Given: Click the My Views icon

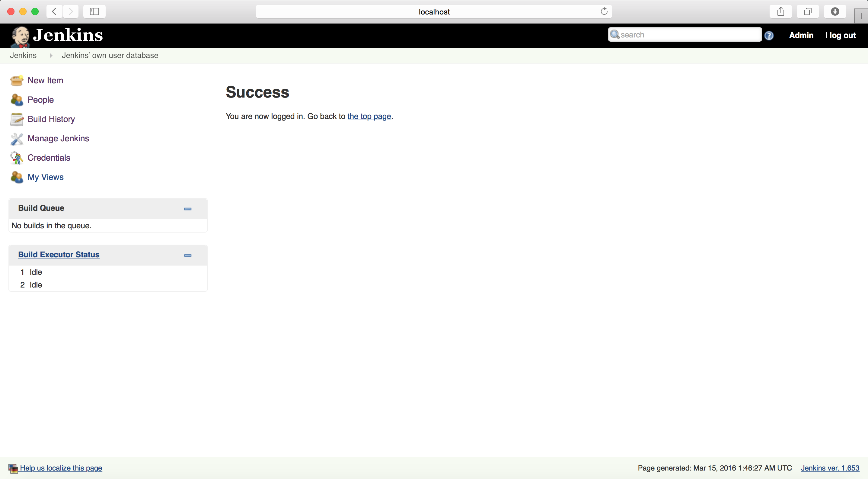Looking at the screenshot, I should coord(17,177).
